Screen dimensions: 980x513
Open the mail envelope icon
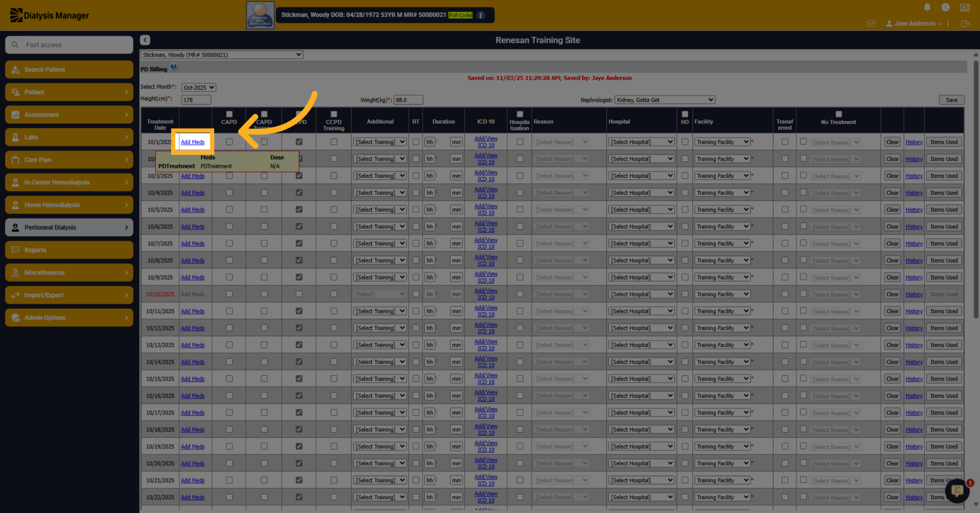coord(871,24)
